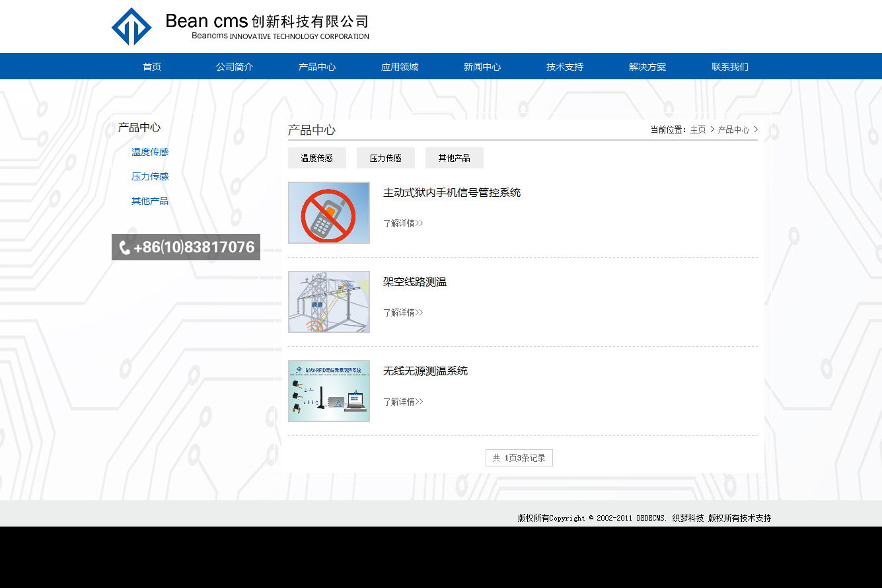Open the no-cellphone product thumbnail
This screenshot has height=588, width=882.
point(329,213)
